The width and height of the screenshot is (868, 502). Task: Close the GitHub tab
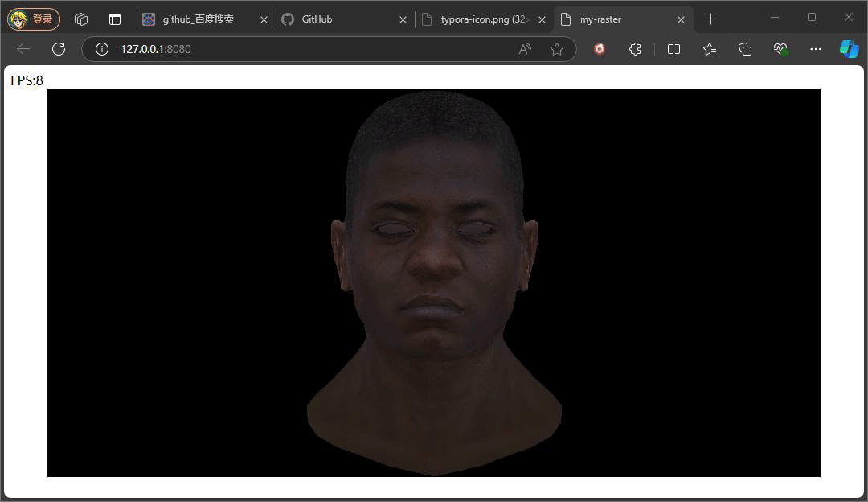(403, 19)
